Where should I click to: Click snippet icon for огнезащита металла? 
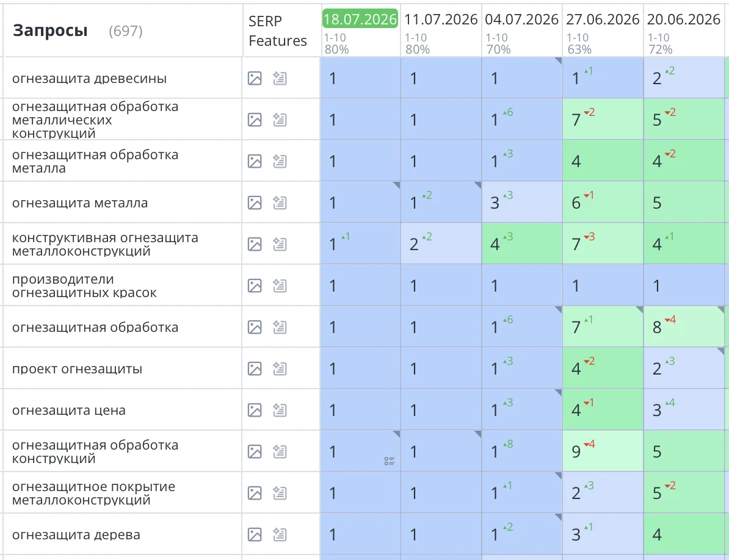tap(280, 203)
